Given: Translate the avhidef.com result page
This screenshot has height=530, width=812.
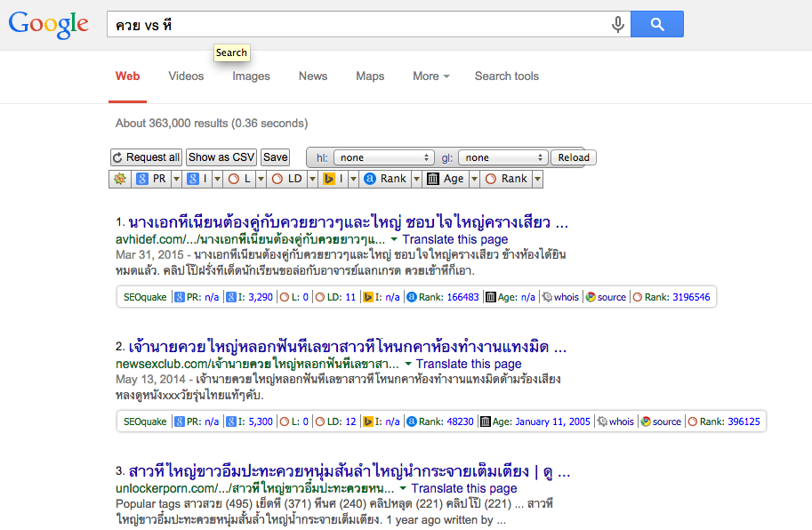Looking at the screenshot, I should 455,239.
